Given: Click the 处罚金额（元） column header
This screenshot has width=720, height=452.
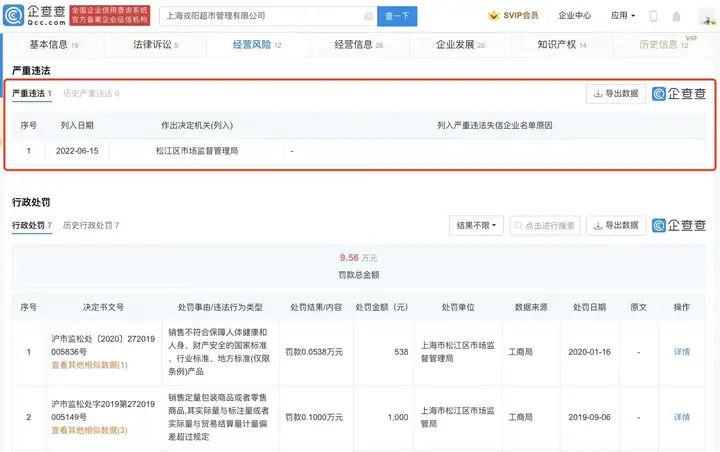Looking at the screenshot, I should tap(382, 307).
